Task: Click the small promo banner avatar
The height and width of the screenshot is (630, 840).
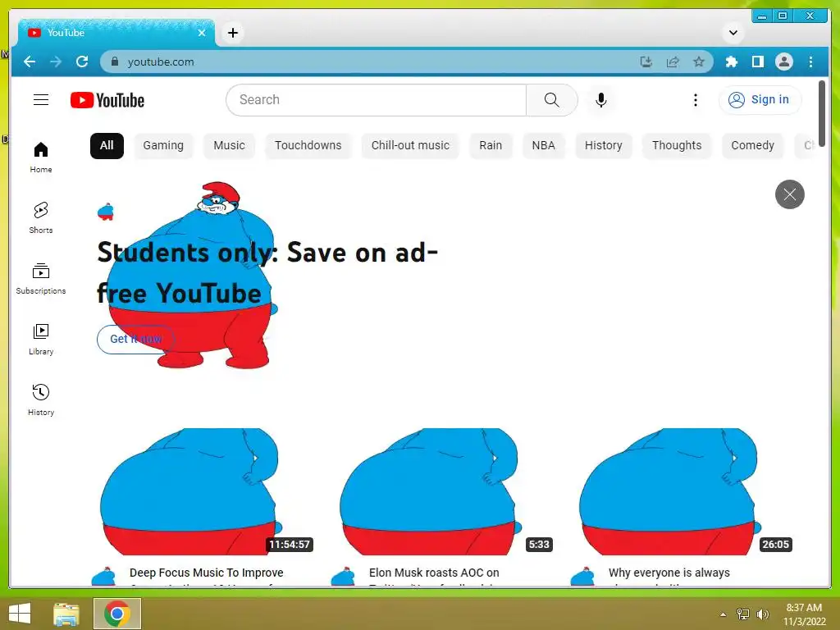Action: tap(106, 212)
